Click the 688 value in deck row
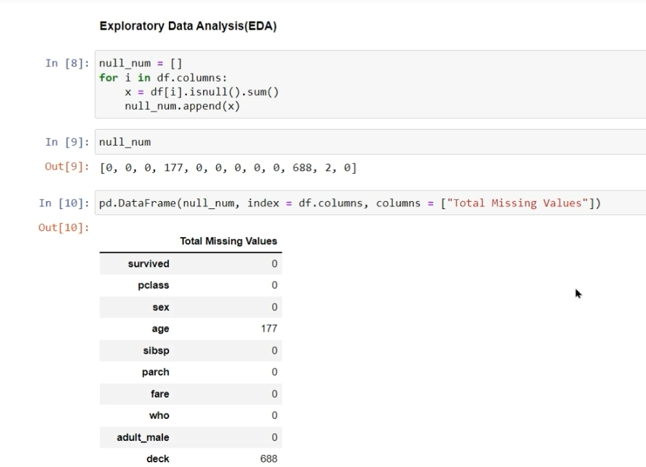 click(x=268, y=459)
